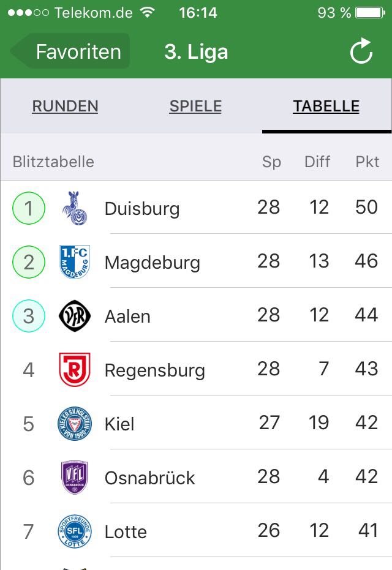The image size is (392, 570).
Task: Tap the Pkt column header
Action: 367,162
